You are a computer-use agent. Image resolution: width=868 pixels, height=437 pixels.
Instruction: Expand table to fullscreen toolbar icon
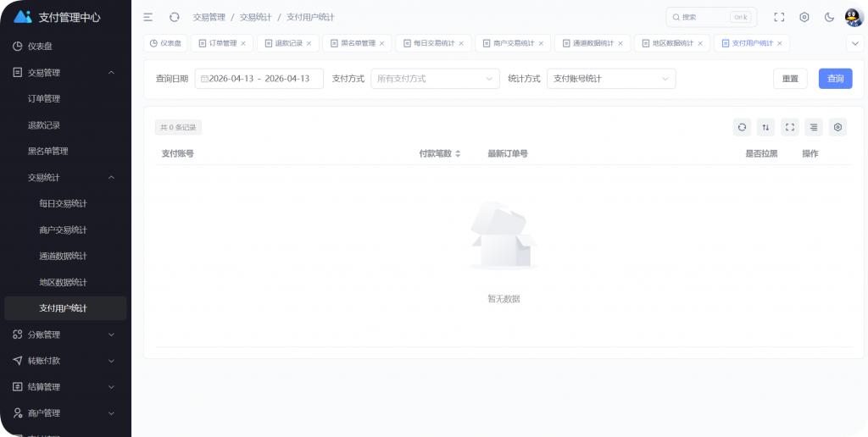[x=790, y=127]
